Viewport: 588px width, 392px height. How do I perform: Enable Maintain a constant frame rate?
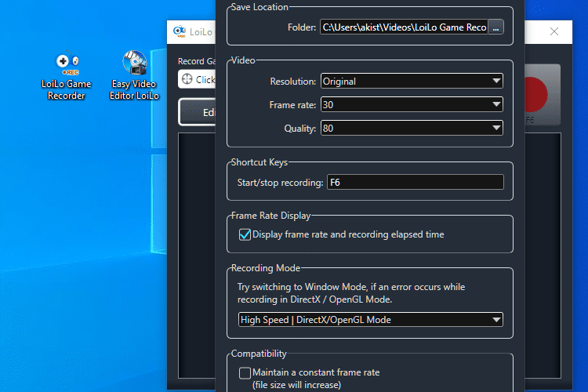click(245, 373)
